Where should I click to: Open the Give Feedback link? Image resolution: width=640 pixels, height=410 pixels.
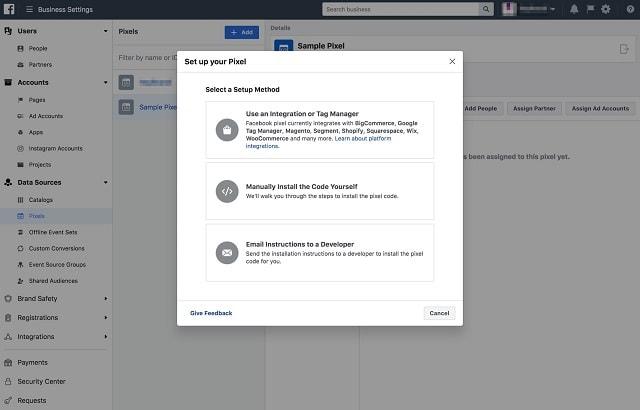pyautogui.click(x=211, y=313)
